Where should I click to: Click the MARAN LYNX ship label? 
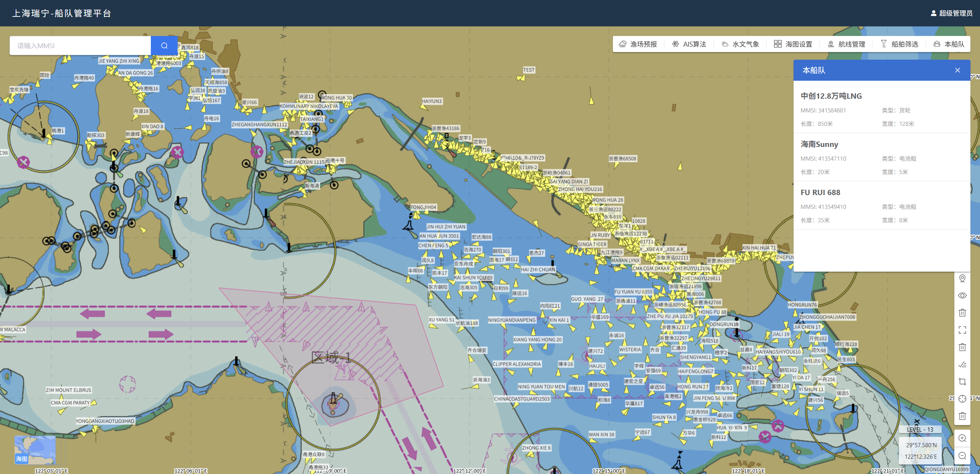click(x=626, y=261)
